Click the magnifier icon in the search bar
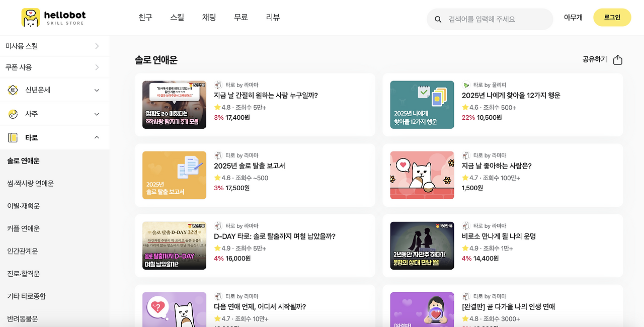 [x=438, y=19]
